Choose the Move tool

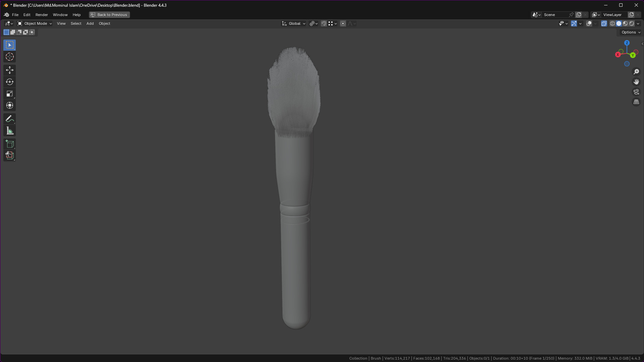click(9, 70)
